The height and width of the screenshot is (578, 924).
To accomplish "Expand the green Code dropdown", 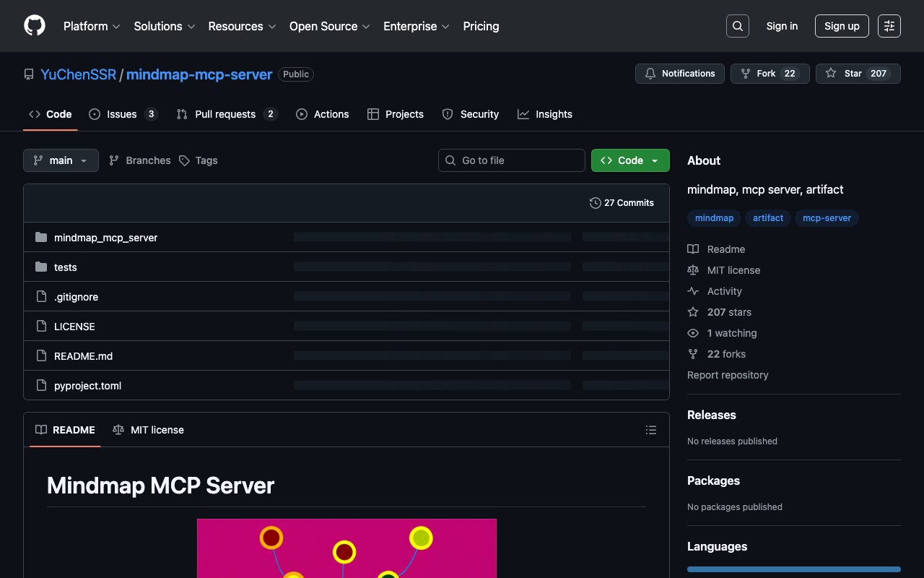I will coord(629,160).
